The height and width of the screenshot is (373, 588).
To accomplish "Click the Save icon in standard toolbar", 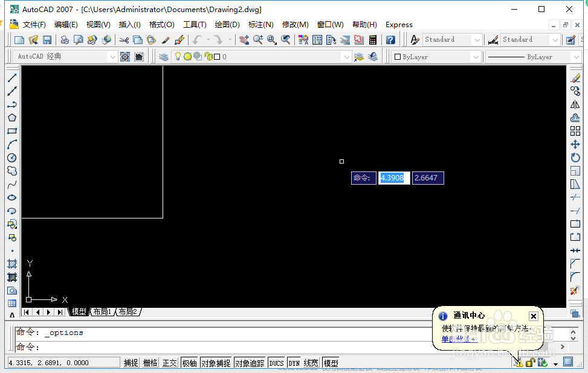I will tap(47, 40).
